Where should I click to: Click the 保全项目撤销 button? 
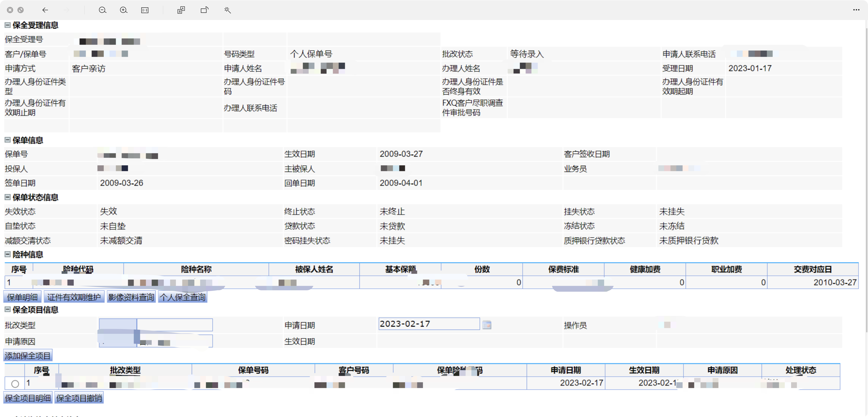pyautogui.click(x=79, y=398)
